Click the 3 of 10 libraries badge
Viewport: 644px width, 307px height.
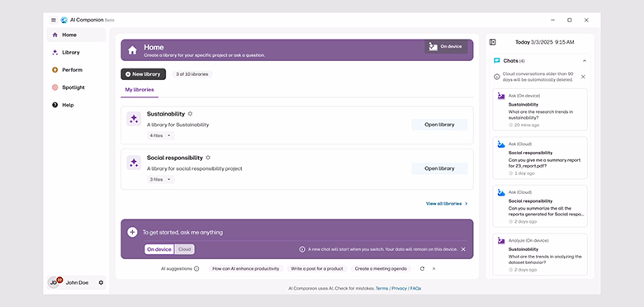(x=192, y=74)
